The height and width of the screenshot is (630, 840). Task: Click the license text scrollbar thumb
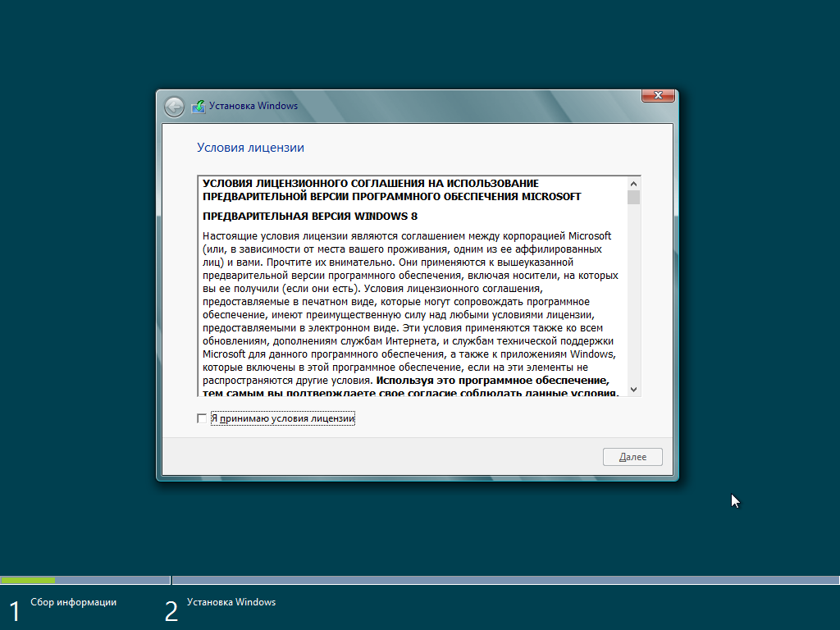pyautogui.click(x=634, y=197)
